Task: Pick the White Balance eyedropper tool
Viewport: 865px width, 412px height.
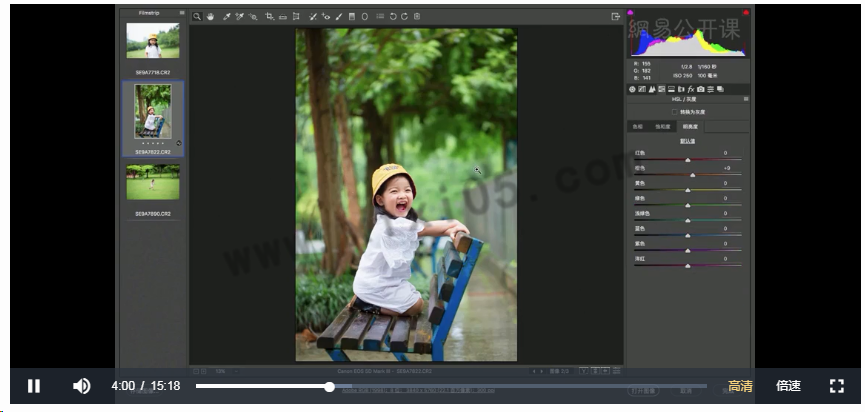Action: pyautogui.click(x=226, y=17)
